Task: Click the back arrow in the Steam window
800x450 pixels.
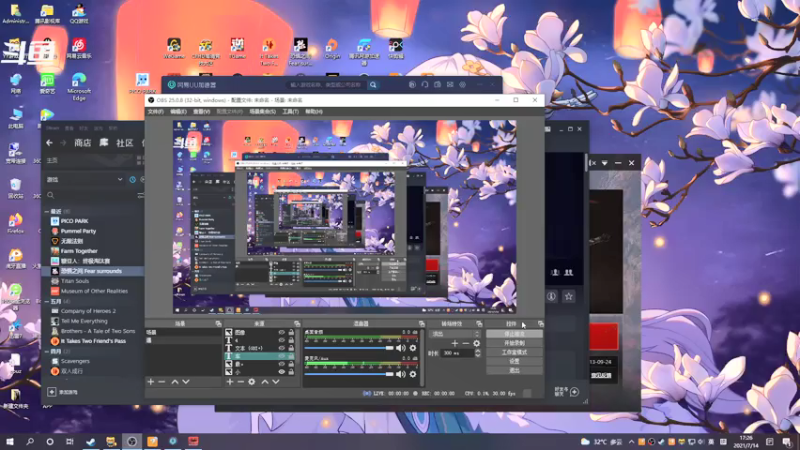Action: [49, 143]
